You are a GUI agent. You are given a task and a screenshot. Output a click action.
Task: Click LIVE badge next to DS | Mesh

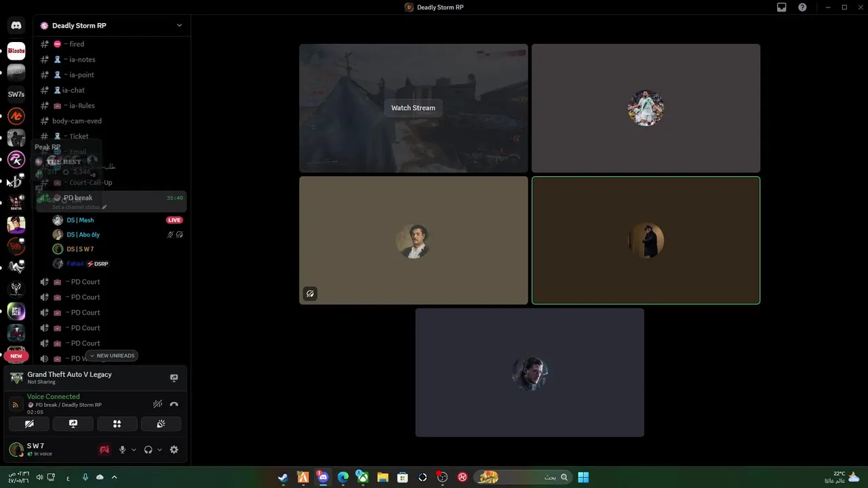click(174, 220)
